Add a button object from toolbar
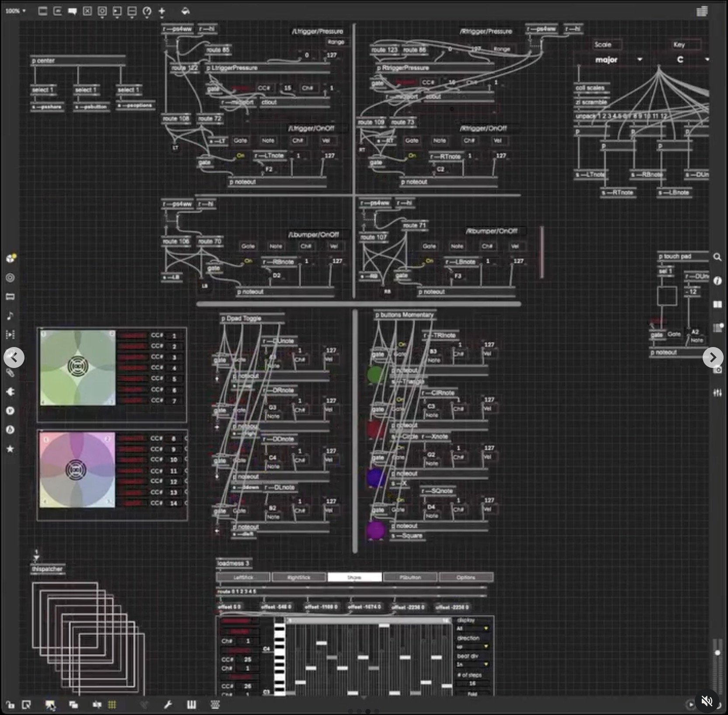728x715 pixels. click(102, 11)
